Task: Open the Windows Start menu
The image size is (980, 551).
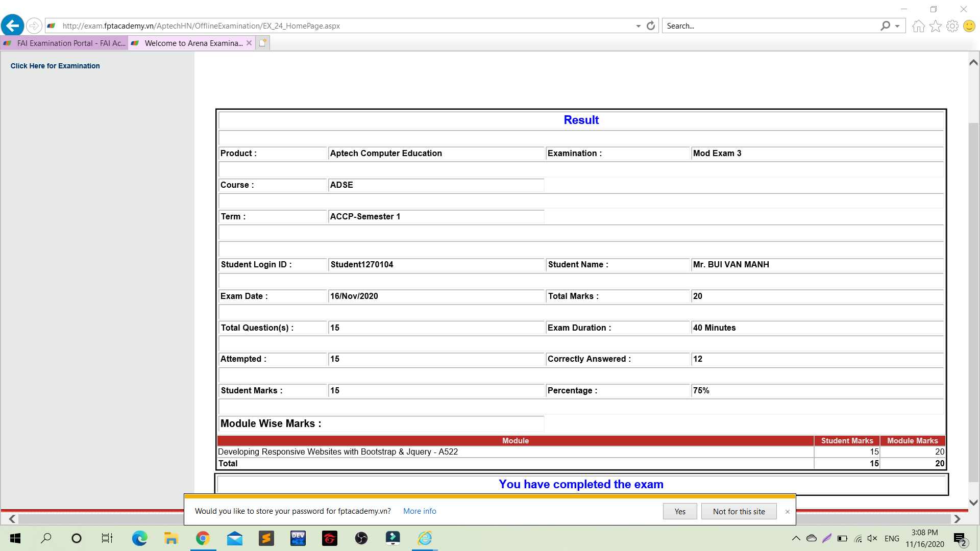Action: 15,538
